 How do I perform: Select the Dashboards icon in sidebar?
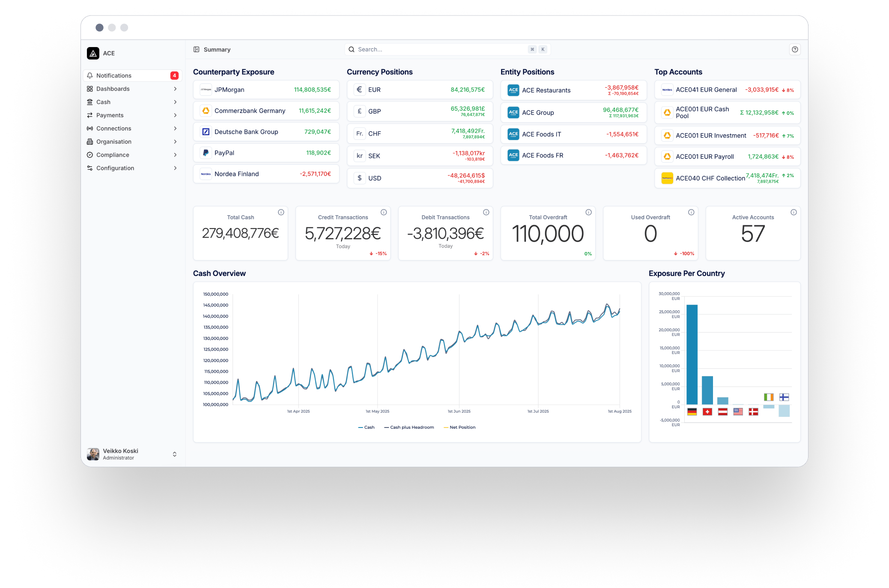click(x=90, y=89)
